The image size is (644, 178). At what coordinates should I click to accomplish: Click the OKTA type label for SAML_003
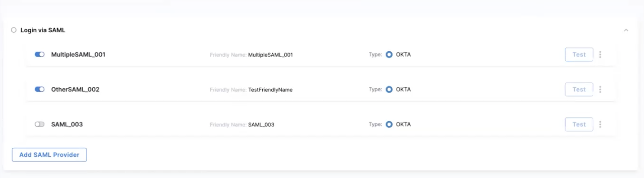[x=403, y=124]
